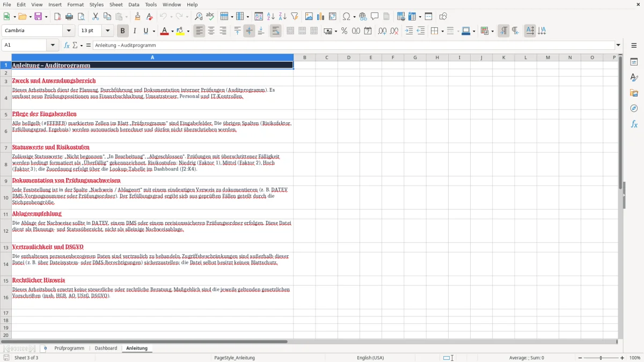The height and width of the screenshot is (362, 644).
Task: Format as percent
Action: point(345,31)
